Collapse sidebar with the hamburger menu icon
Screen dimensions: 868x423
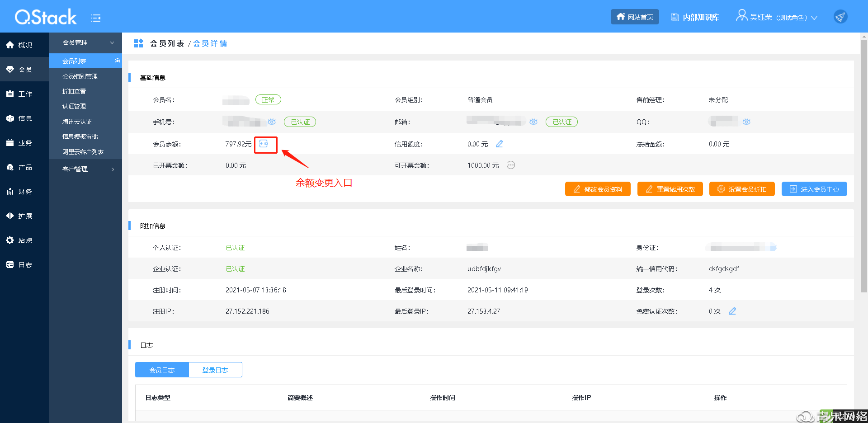pyautogui.click(x=95, y=18)
